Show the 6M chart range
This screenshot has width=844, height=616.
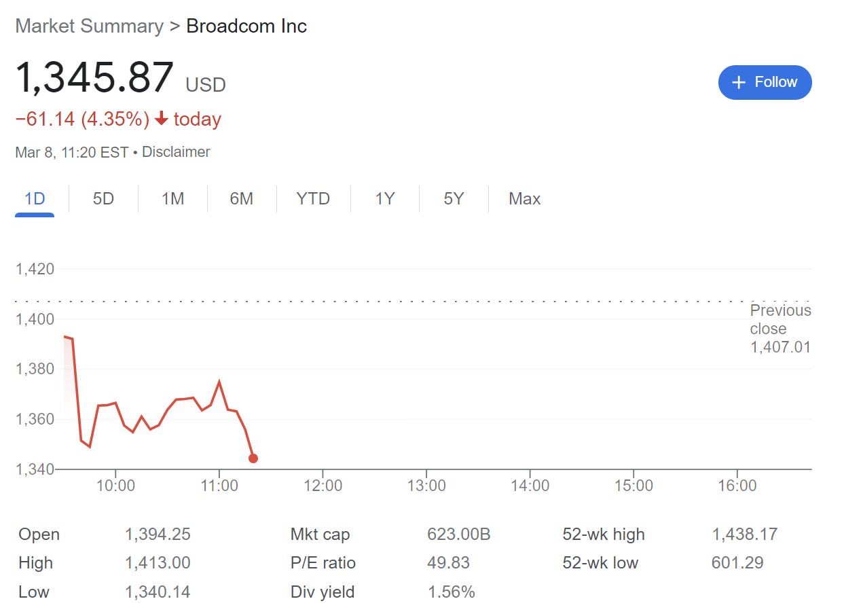[x=241, y=199]
